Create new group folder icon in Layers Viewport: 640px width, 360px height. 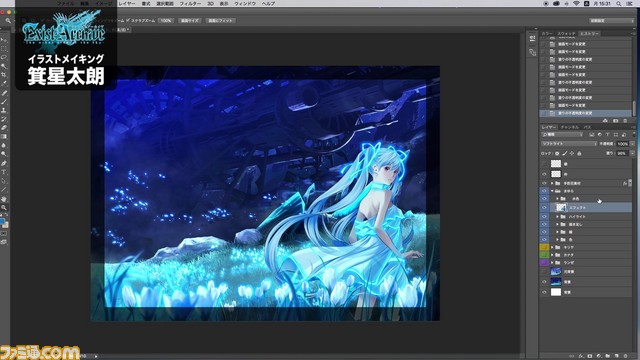(608, 356)
